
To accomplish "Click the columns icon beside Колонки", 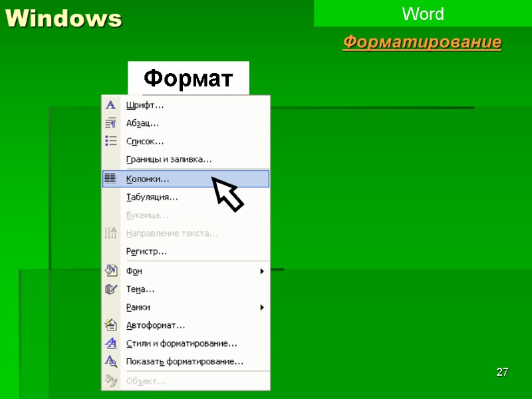I will [x=110, y=178].
